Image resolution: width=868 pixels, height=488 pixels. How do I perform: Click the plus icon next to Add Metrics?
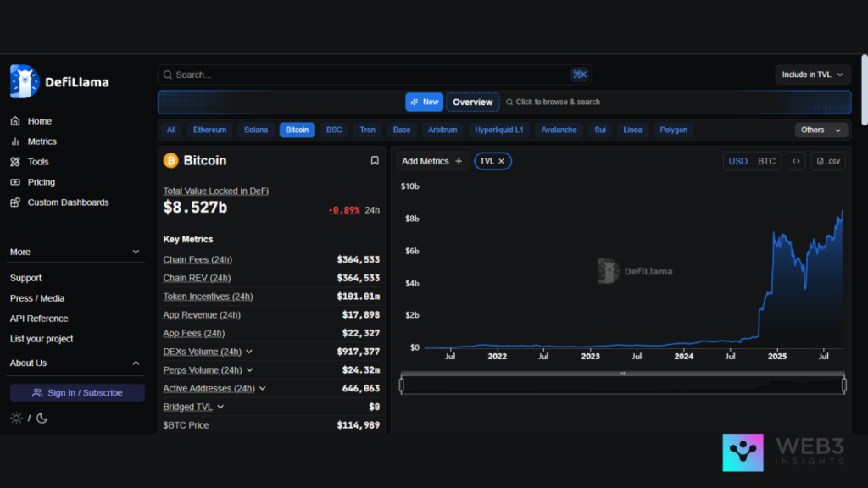point(459,161)
